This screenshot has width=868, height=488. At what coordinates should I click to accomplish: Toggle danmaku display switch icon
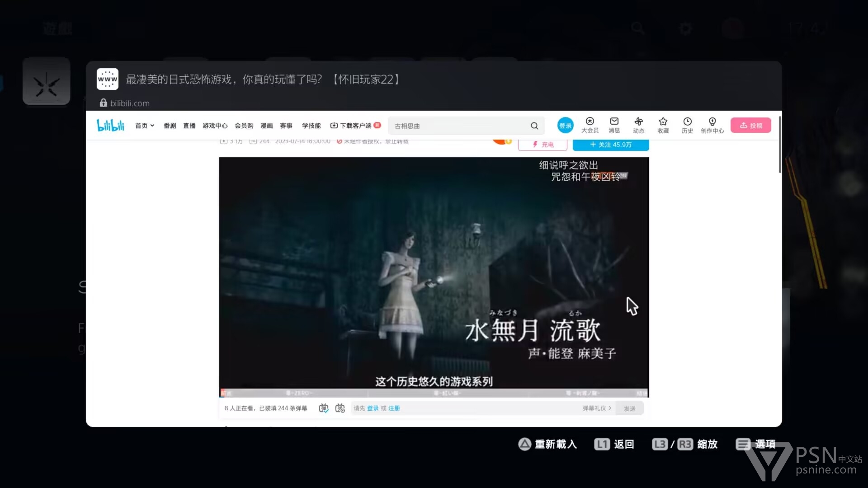[324, 408]
